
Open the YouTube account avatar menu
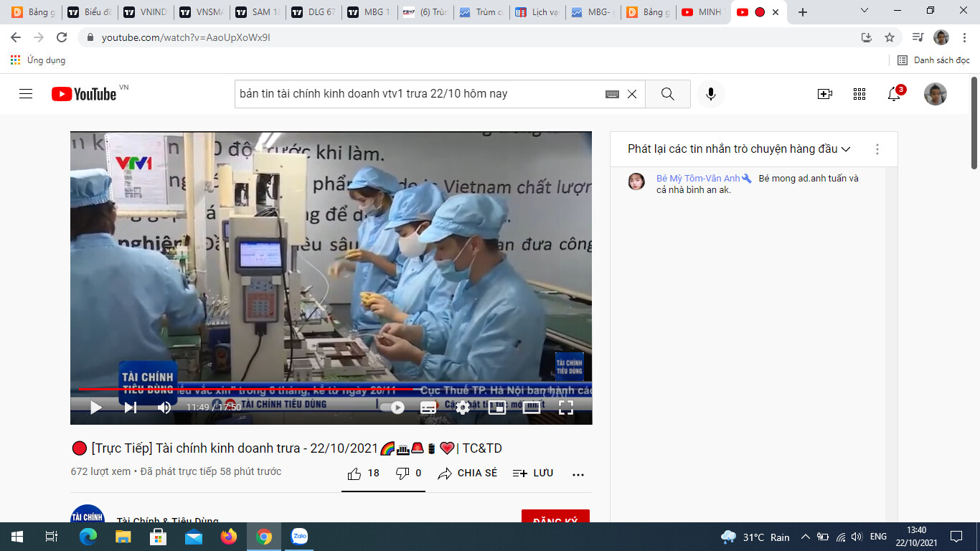click(x=936, y=94)
